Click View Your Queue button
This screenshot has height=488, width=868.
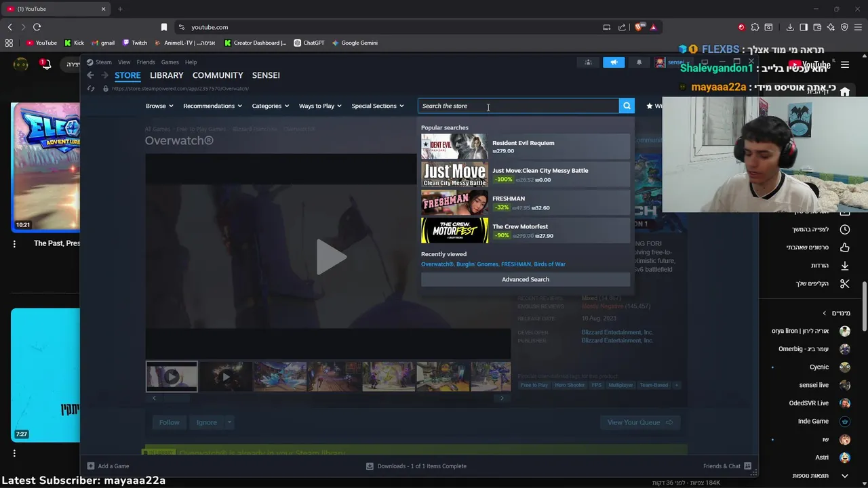pyautogui.click(x=639, y=422)
